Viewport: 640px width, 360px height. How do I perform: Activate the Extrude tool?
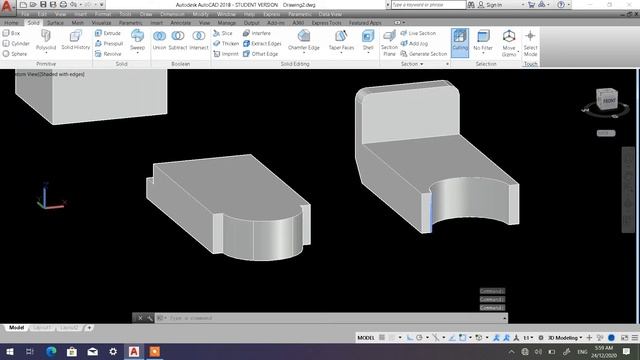(108, 33)
